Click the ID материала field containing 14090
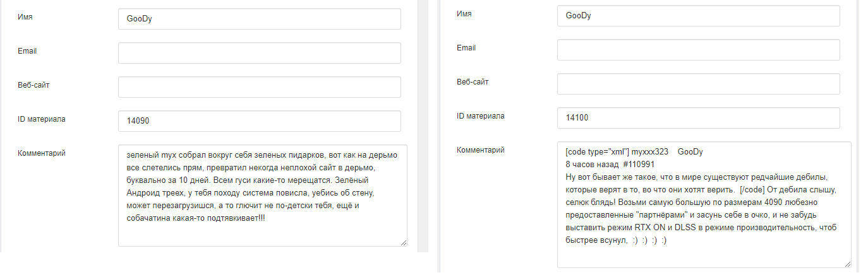Screen dimensions: 868x275 click(x=259, y=121)
